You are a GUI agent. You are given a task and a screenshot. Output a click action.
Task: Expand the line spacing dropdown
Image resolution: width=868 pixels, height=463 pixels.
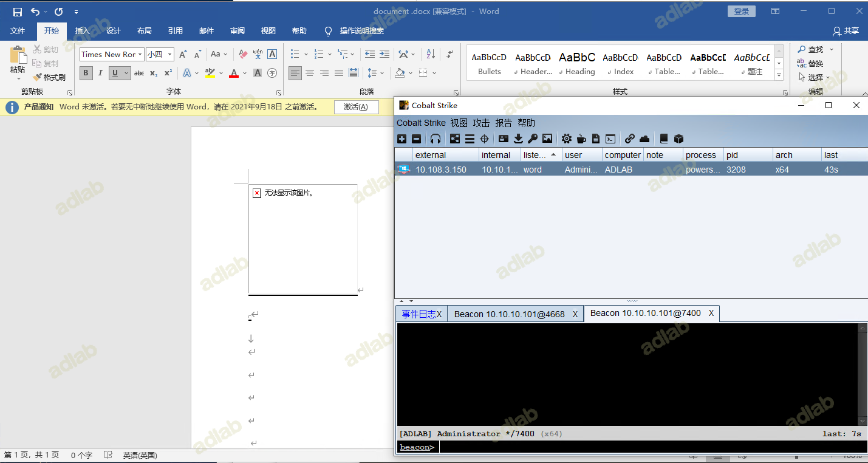382,73
